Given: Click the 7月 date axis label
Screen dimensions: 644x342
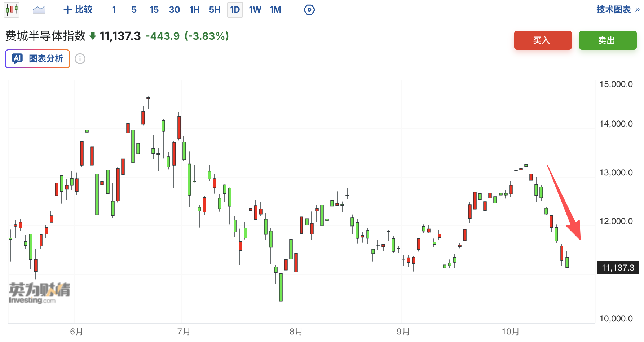Looking at the screenshot, I should click(184, 332).
